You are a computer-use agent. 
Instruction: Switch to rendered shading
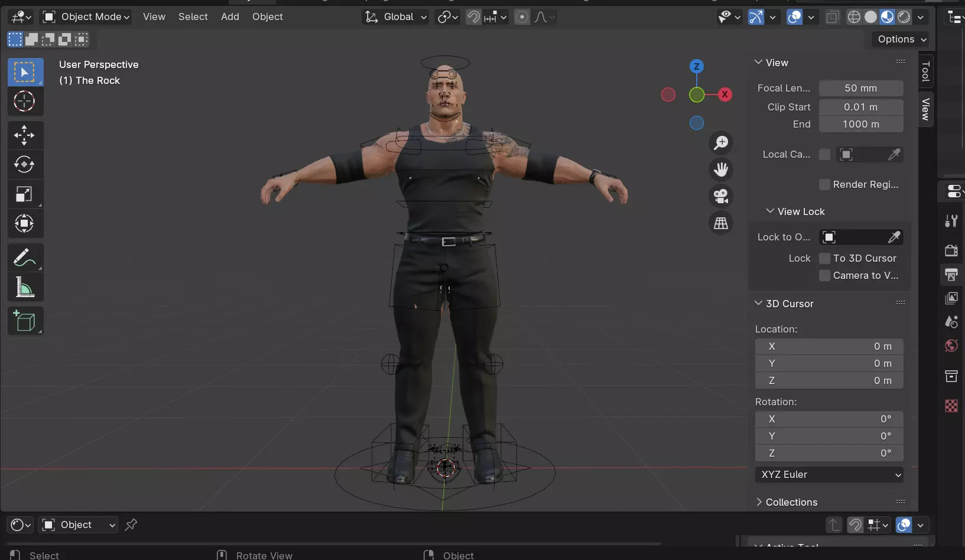(x=904, y=17)
